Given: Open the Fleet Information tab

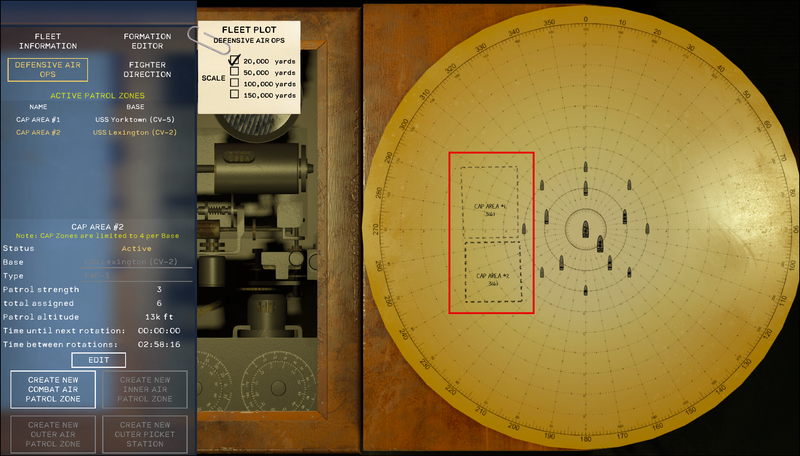Looking at the screenshot, I should (48, 41).
